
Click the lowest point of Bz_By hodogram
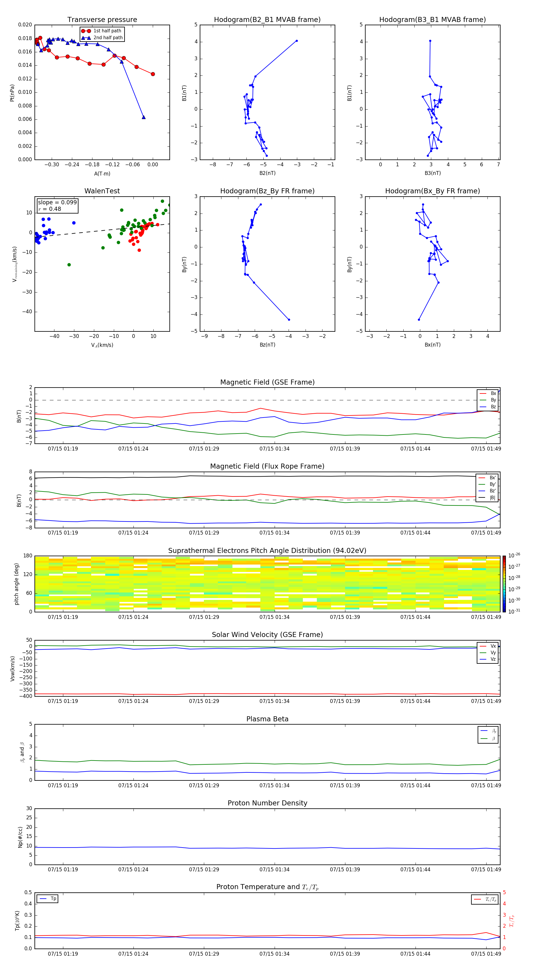click(x=289, y=320)
